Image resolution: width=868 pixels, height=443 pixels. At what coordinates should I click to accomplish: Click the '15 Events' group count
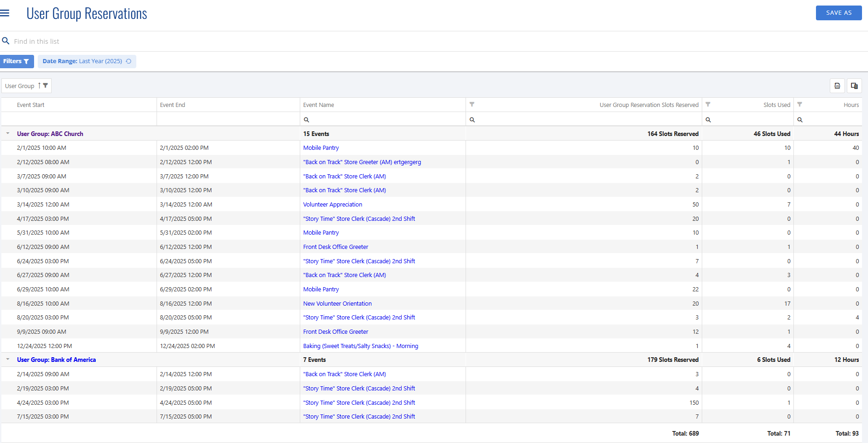click(316, 134)
